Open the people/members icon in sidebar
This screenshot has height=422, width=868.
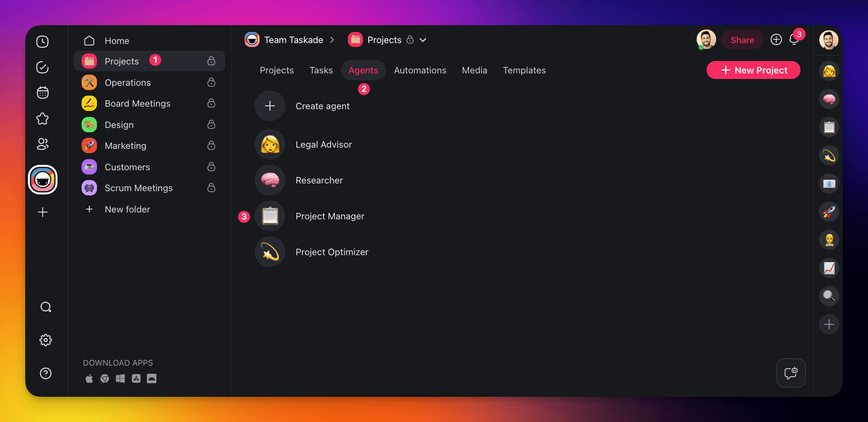[x=42, y=144]
